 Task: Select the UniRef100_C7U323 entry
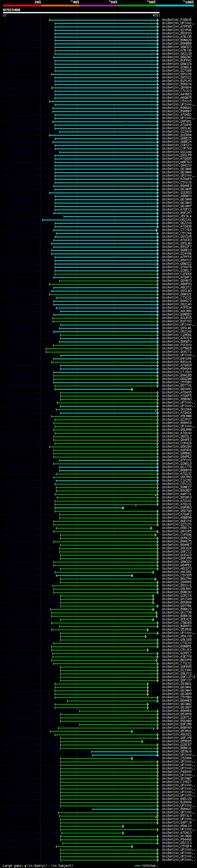click(x=177, y=91)
